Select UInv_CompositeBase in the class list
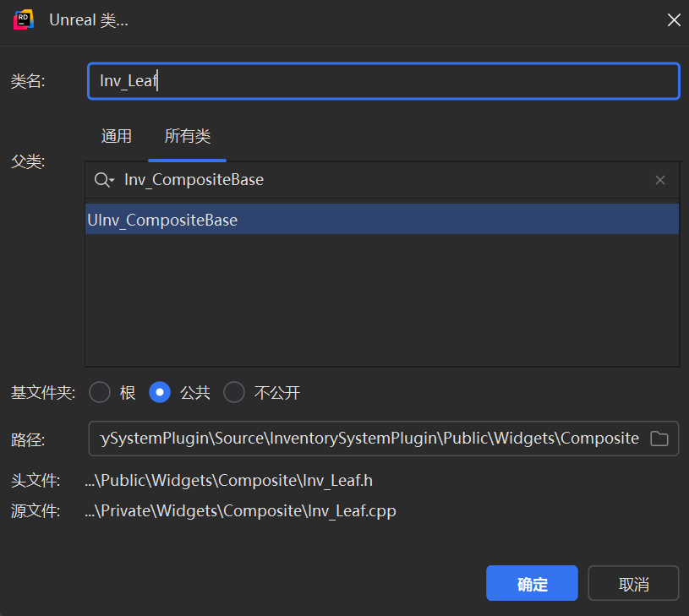 tap(382, 219)
